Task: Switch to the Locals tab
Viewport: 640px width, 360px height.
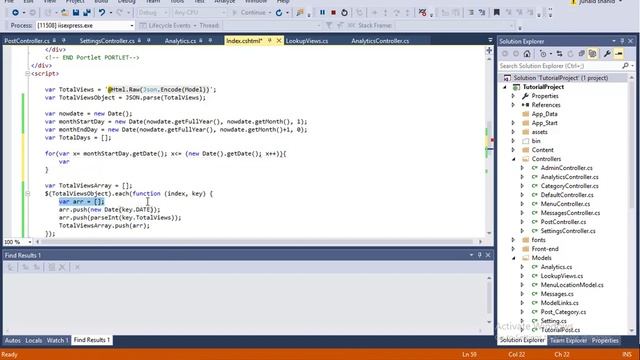Action: click(x=33, y=340)
